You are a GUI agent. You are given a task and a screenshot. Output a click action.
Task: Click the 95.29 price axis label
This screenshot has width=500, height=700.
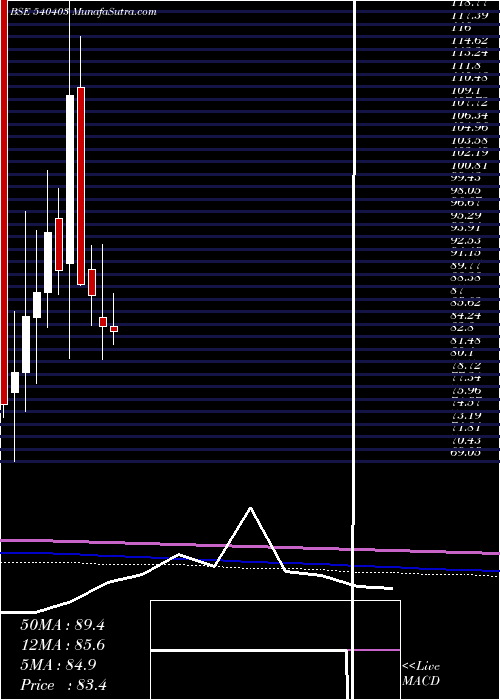coord(466,215)
